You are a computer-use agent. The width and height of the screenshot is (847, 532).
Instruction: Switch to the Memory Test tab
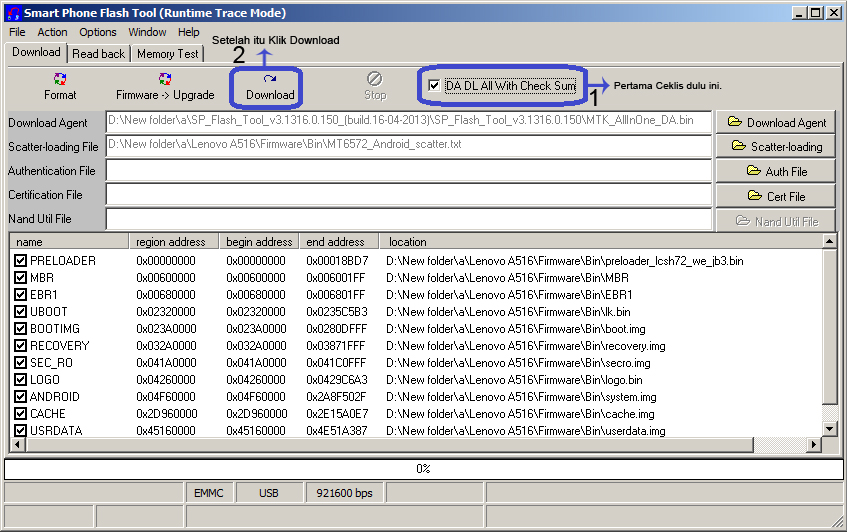coord(167,53)
